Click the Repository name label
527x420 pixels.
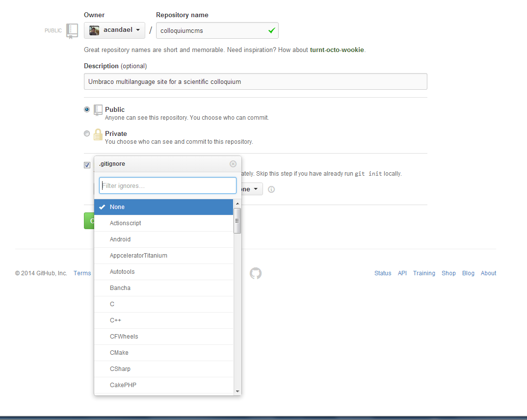[182, 15]
